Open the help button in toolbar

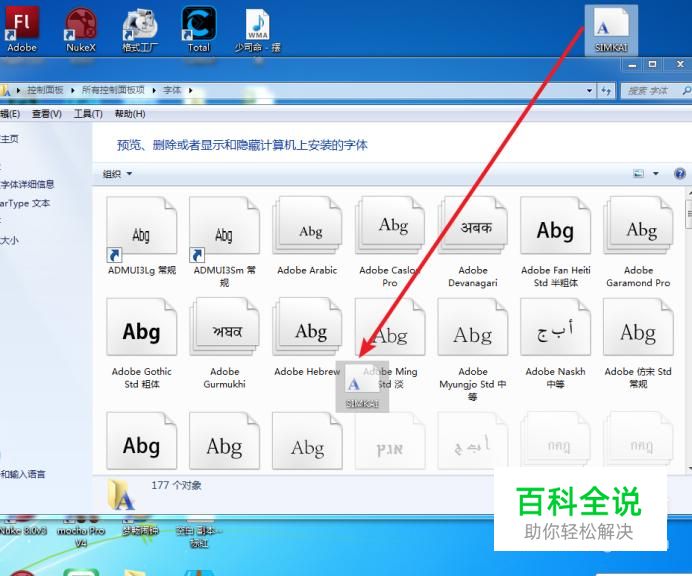click(680, 173)
